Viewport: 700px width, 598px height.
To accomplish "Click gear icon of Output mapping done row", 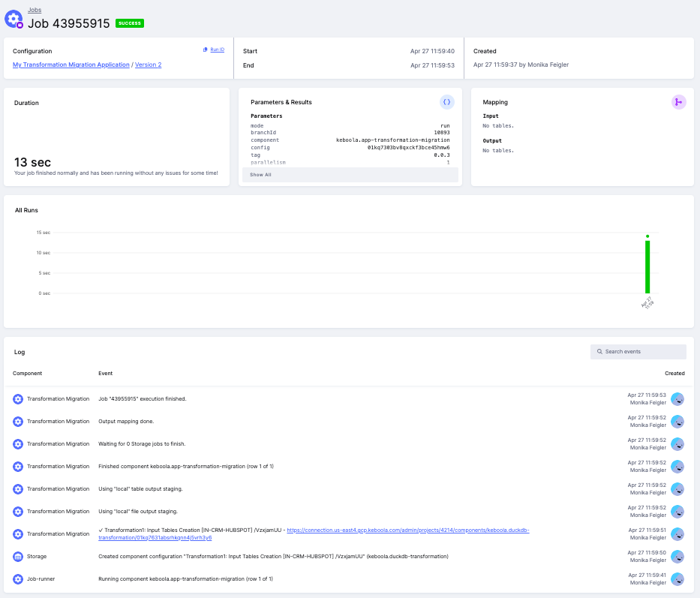I will pos(18,421).
